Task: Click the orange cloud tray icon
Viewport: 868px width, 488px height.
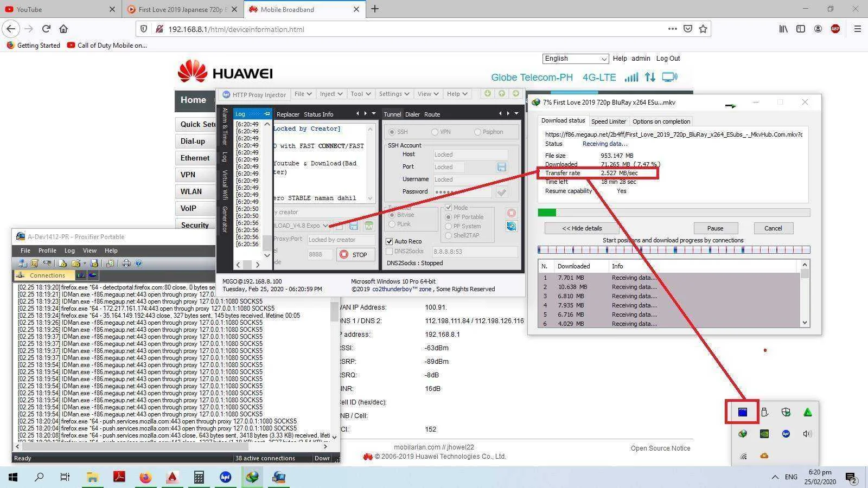Action: pyautogui.click(x=764, y=456)
